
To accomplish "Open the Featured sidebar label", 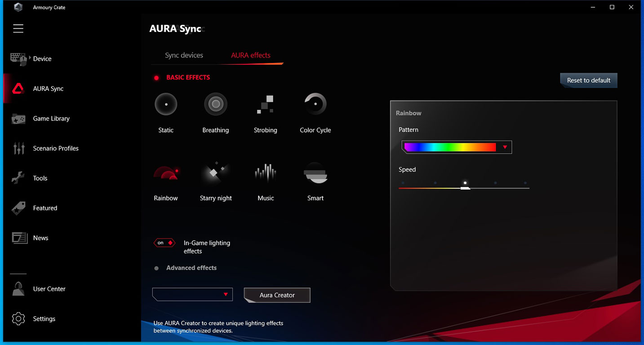I will (45, 208).
